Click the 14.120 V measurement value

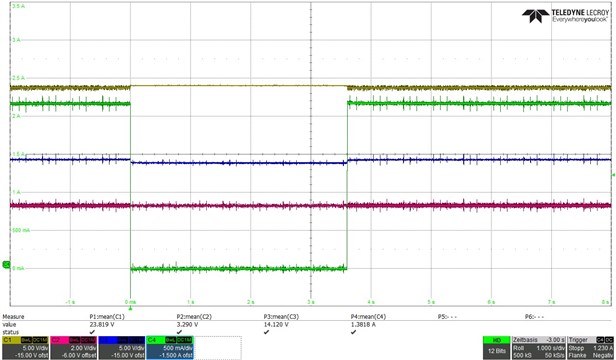[x=276, y=325]
